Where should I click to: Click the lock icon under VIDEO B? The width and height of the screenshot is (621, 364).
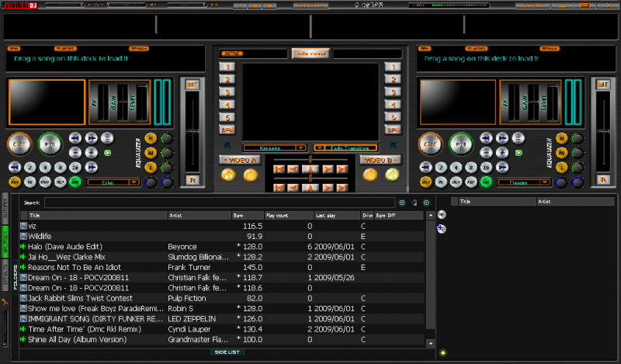pyautogui.click(x=370, y=175)
